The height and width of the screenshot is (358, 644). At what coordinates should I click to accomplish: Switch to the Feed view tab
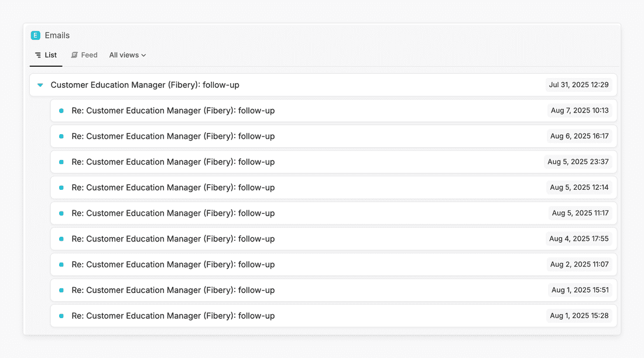84,55
